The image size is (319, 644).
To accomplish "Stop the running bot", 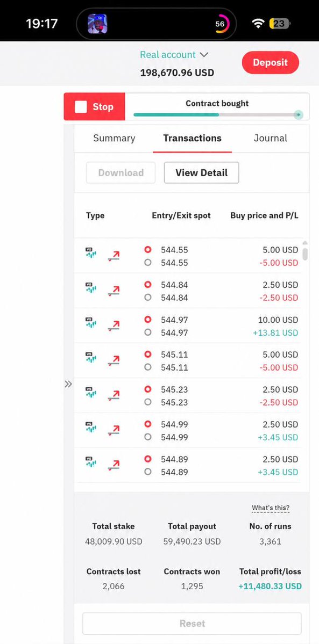I will point(94,107).
